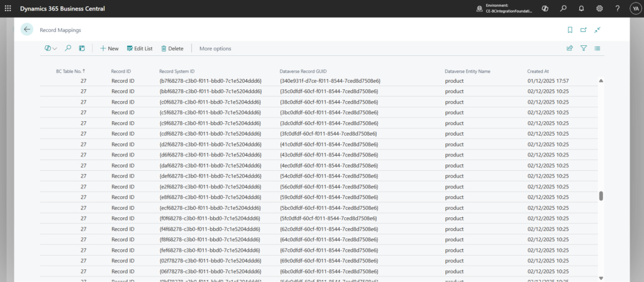Switch to Edit List mode
Image resolution: width=644 pixels, height=282 pixels.
point(140,48)
